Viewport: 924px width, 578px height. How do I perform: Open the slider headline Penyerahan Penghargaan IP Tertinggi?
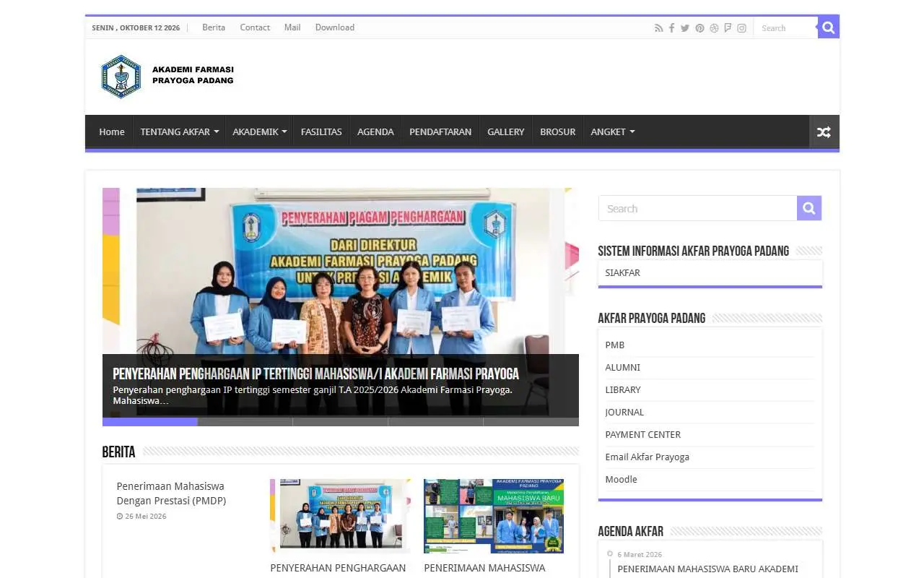316,374
